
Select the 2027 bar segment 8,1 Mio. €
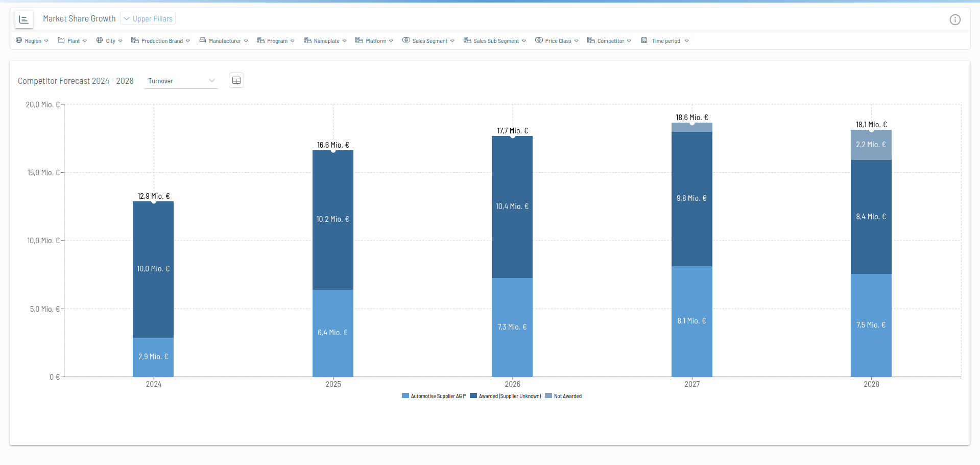click(x=692, y=321)
